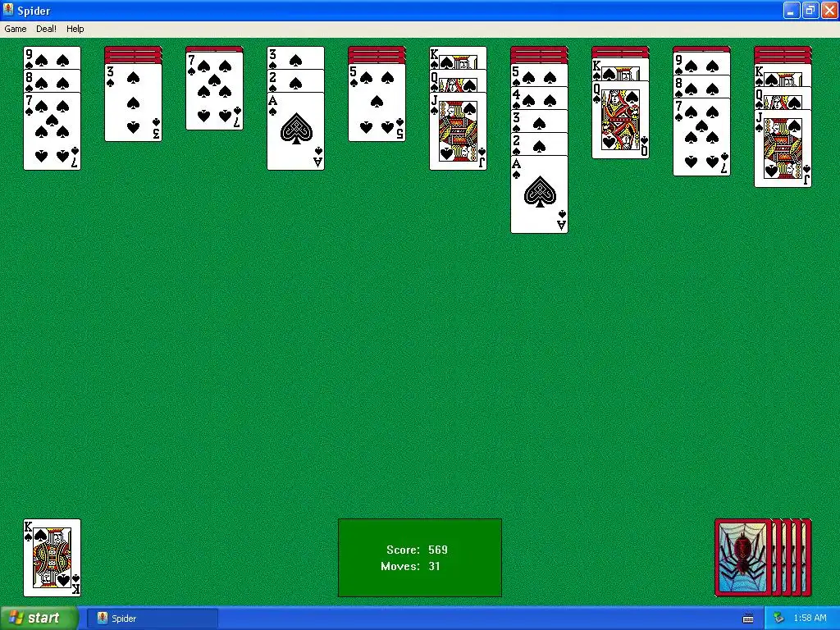Select the 9 of spades in ninth column
This screenshot has height=630, width=840.
pos(702,63)
